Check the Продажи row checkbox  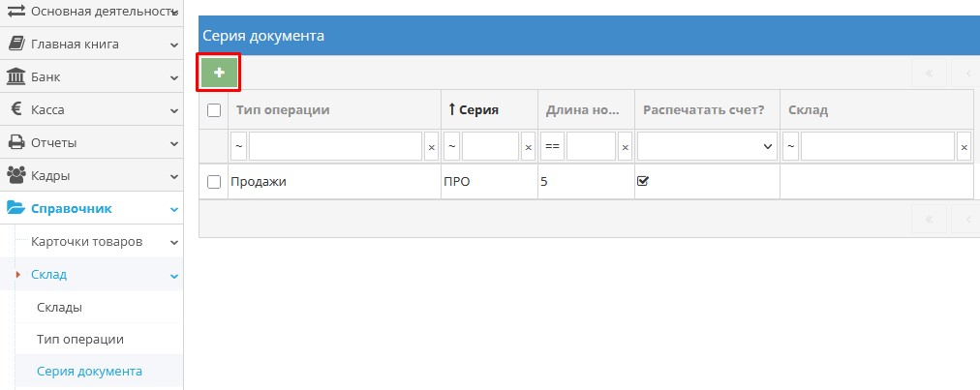point(214,181)
